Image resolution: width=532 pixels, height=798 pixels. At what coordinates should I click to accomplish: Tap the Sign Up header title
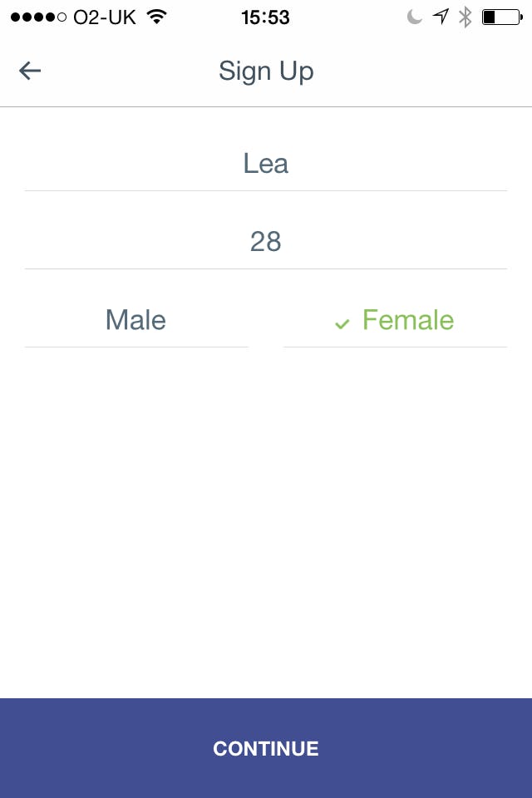click(x=266, y=71)
